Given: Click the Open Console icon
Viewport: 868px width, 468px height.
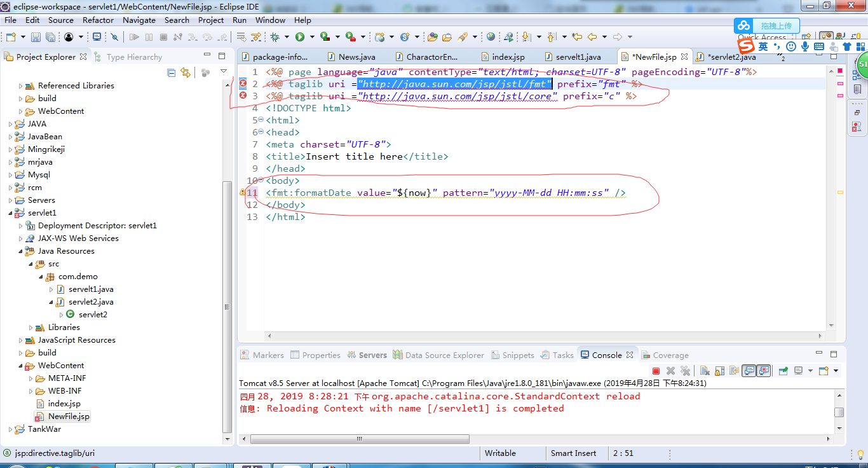Looking at the screenshot, I should [x=824, y=371].
